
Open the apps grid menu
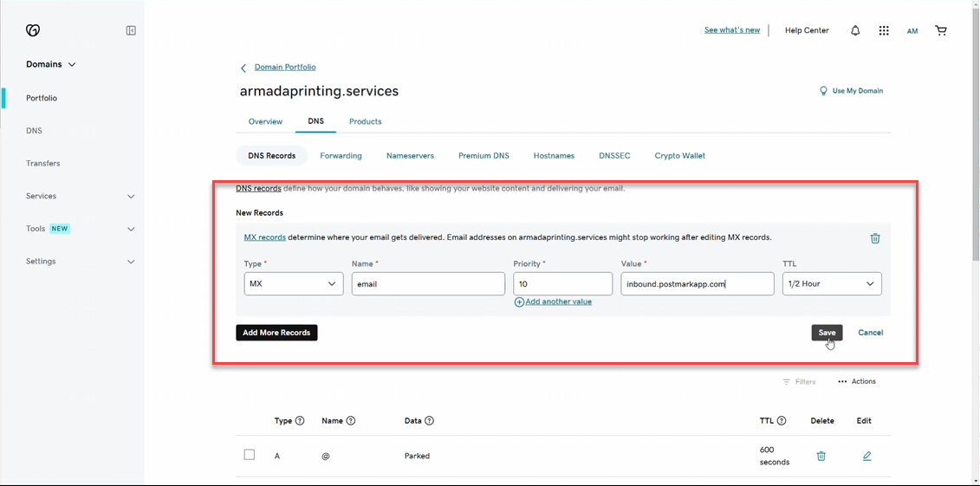tap(884, 30)
